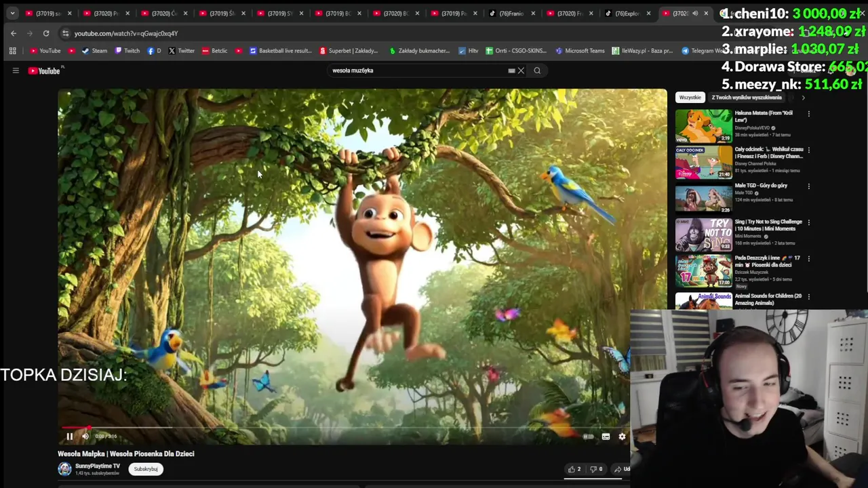This screenshot has width=868, height=488.
Task: Open the tab search dropdown arrow
Action: coord(12,13)
